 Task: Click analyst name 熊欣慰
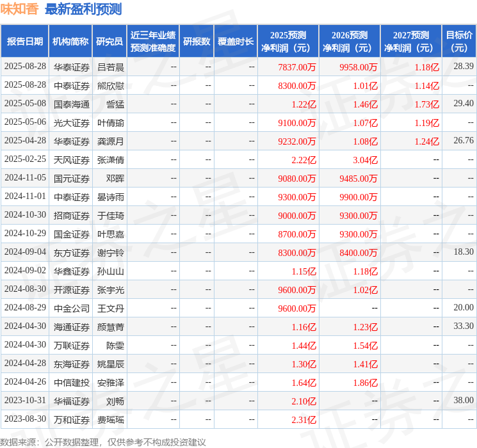[x=110, y=86]
